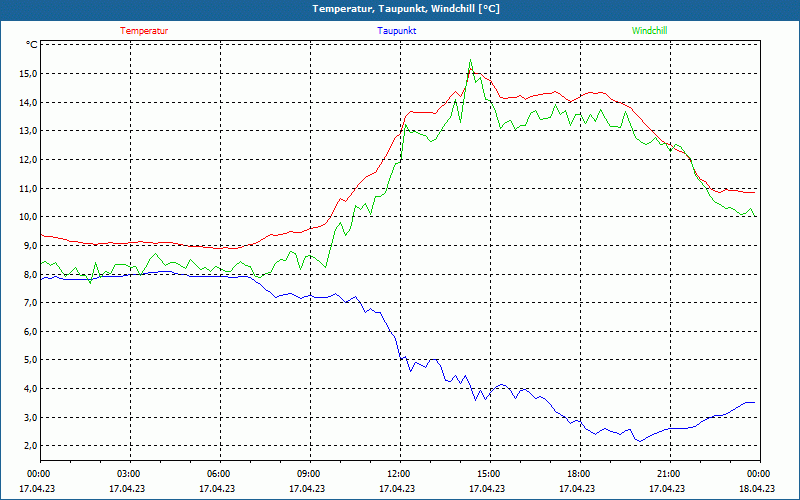Click the blue Taupunkt legend label

point(397,31)
